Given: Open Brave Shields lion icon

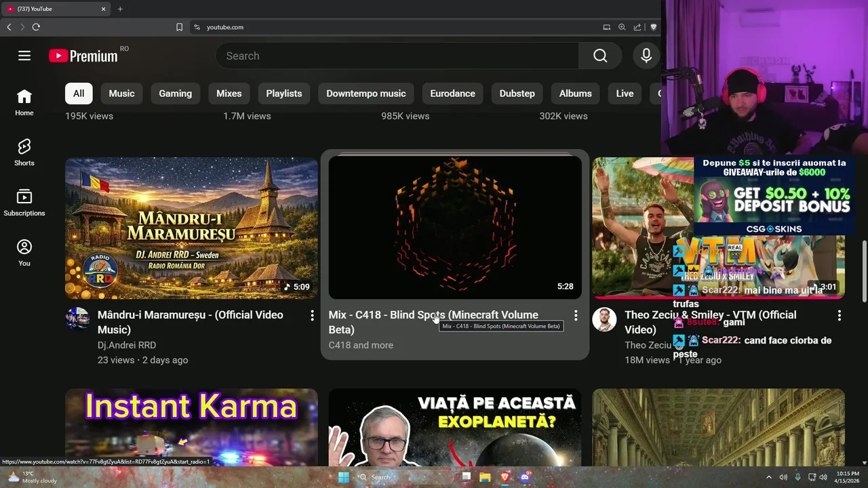Looking at the screenshot, I should tap(653, 27).
